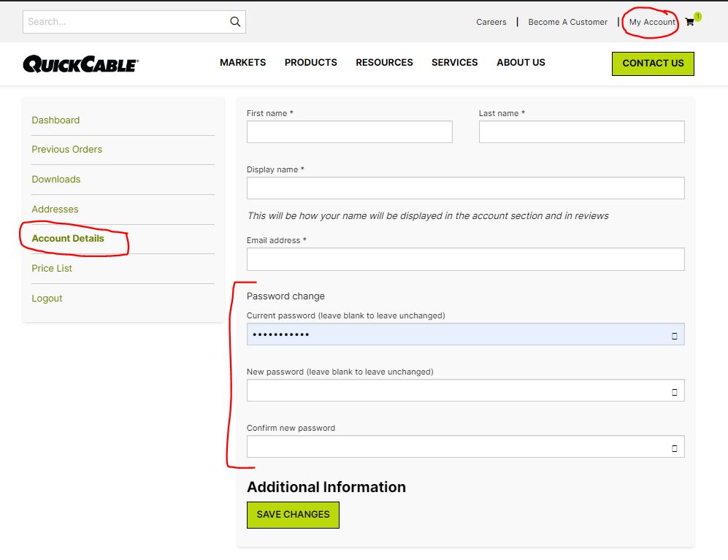This screenshot has width=728, height=560.
Task: Focus the First name input field
Action: coord(349,132)
